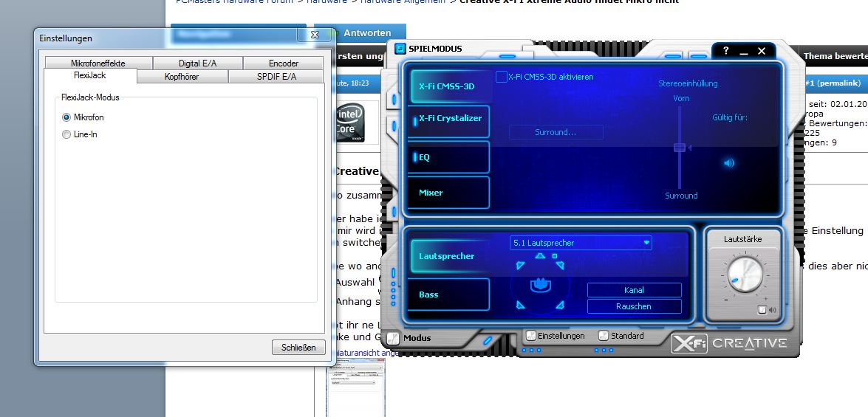Click the Kanal button
This screenshot has height=417, width=868.
tap(634, 290)
